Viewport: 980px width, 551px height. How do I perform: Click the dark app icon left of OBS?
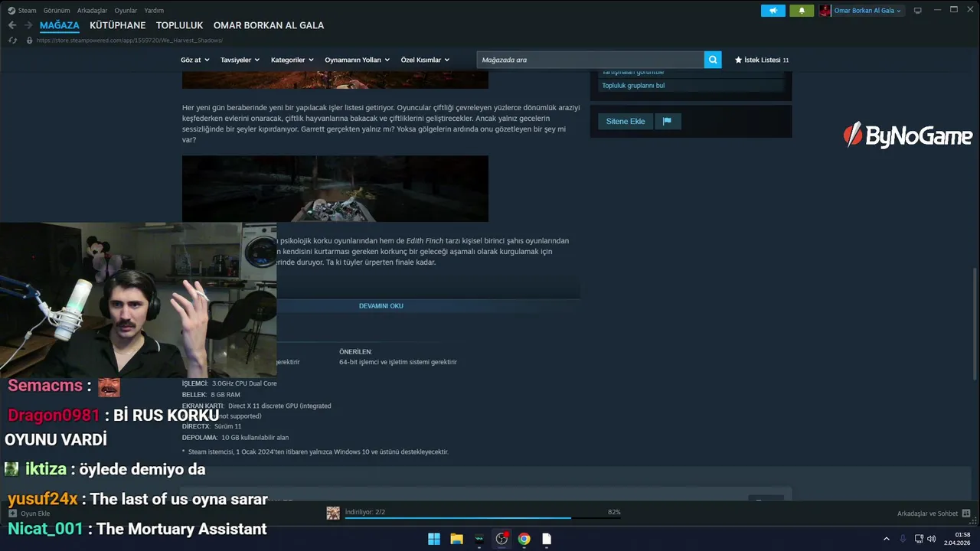coord(479,539)
